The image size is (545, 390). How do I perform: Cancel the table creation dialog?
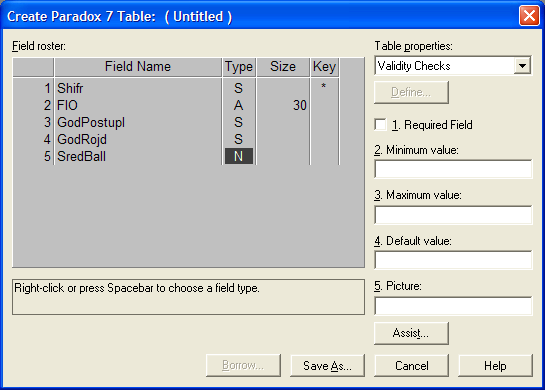pos(412,365)
